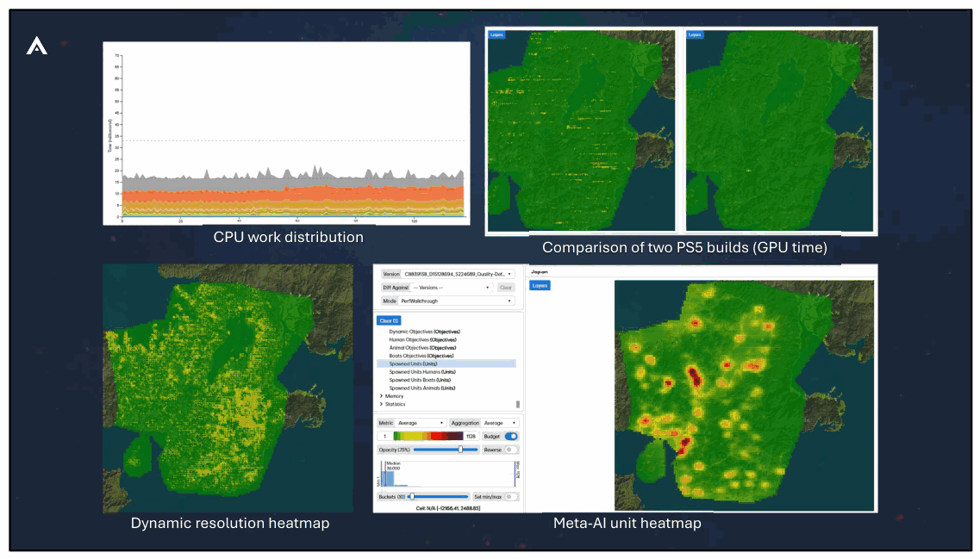This screenshot has height=559, width=980.
Task: Click the maximum value field showing 1128
Action: point(471,437)
